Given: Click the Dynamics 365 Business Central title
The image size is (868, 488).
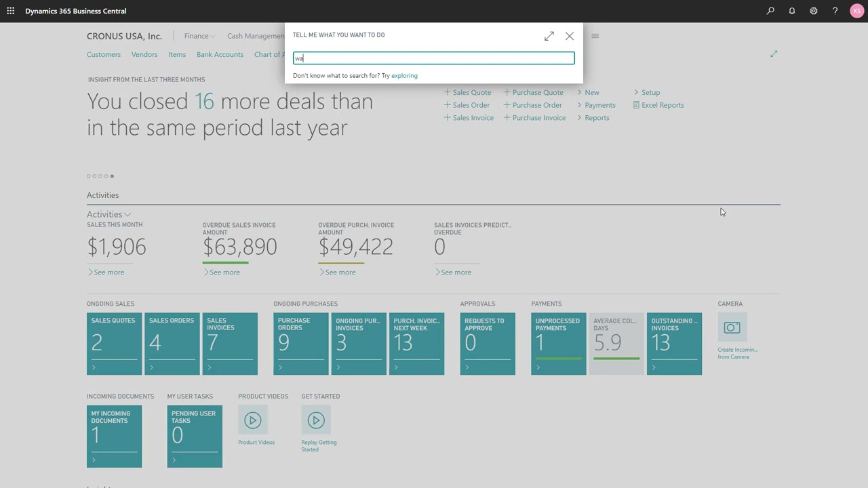Looking at the screenshot, I should click(x=76, y=11).
